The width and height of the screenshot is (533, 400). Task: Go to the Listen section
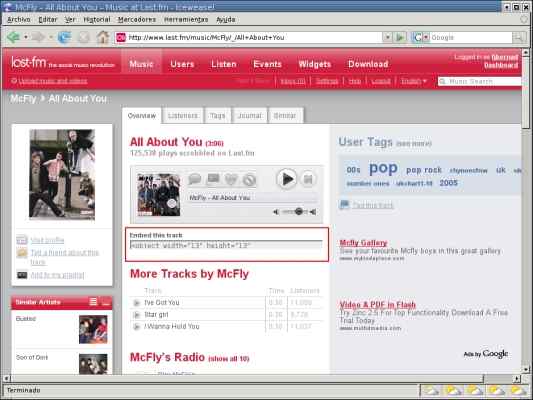[224, 64]
